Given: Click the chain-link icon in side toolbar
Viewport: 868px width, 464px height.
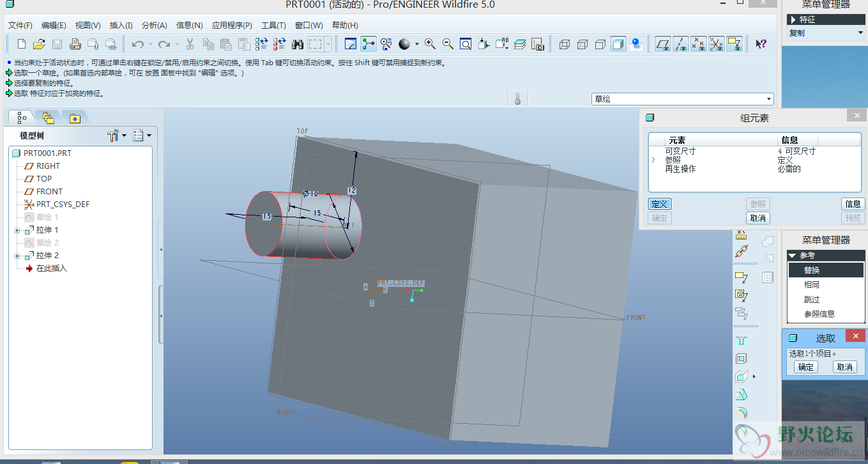Looking at the screenshot, I should point(741,252).
